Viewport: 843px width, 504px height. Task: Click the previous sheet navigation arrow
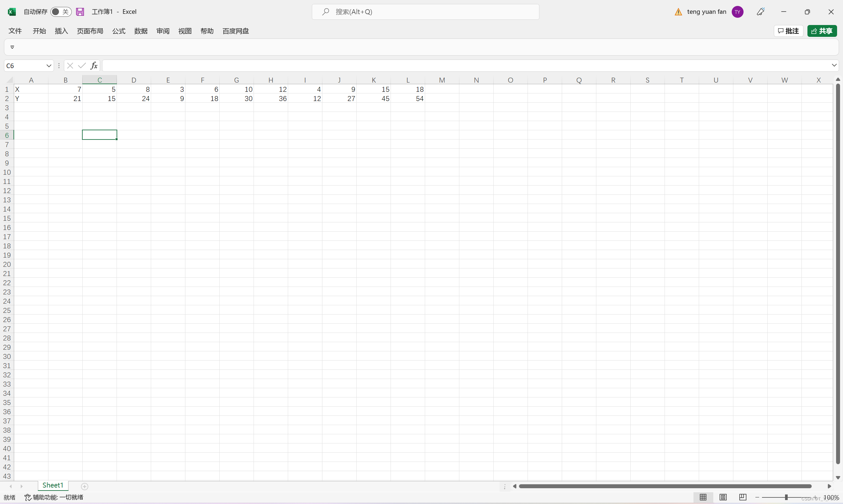[x=11, y=486]
